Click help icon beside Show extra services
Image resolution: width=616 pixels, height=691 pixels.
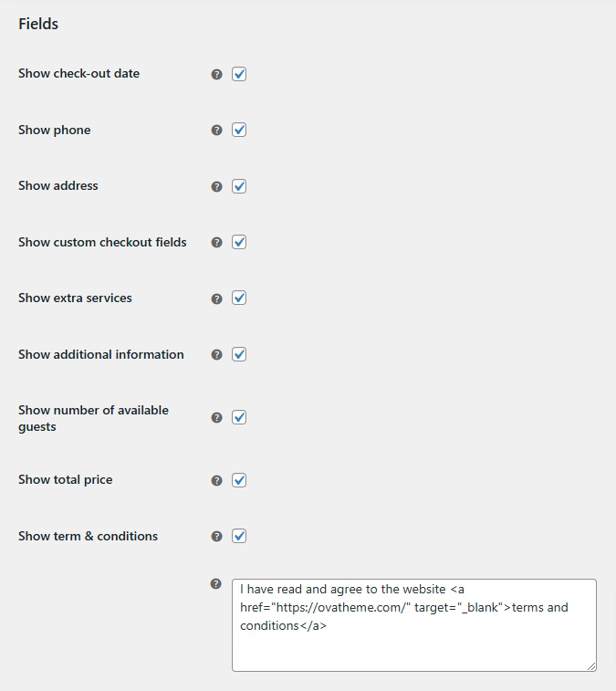click(x=216, y=298)
